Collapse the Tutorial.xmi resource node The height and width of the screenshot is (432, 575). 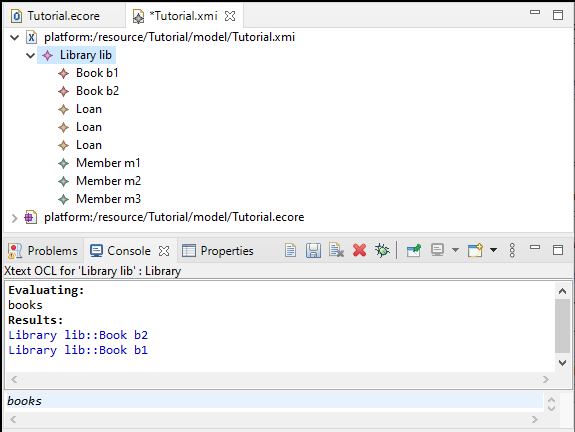[14, 37]
